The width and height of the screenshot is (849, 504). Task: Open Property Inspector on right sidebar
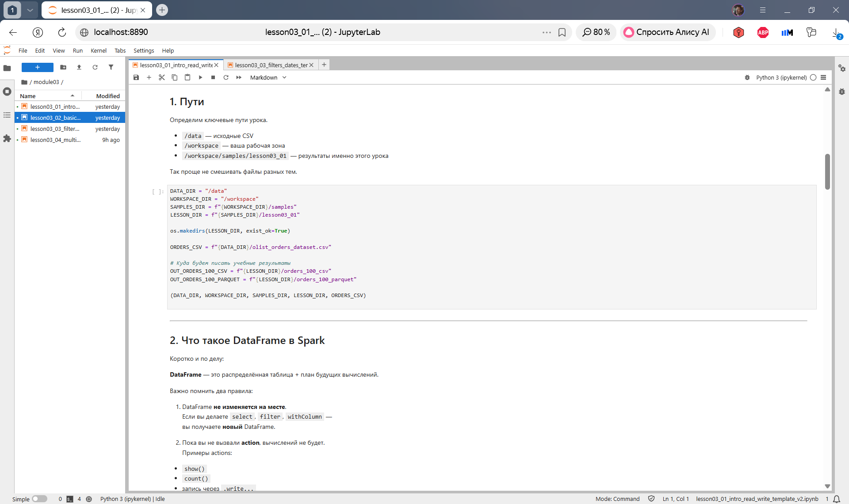click(842, 68)
